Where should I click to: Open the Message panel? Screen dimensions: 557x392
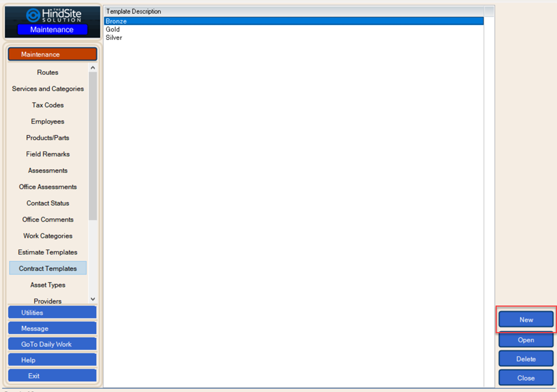click(52, 329)
